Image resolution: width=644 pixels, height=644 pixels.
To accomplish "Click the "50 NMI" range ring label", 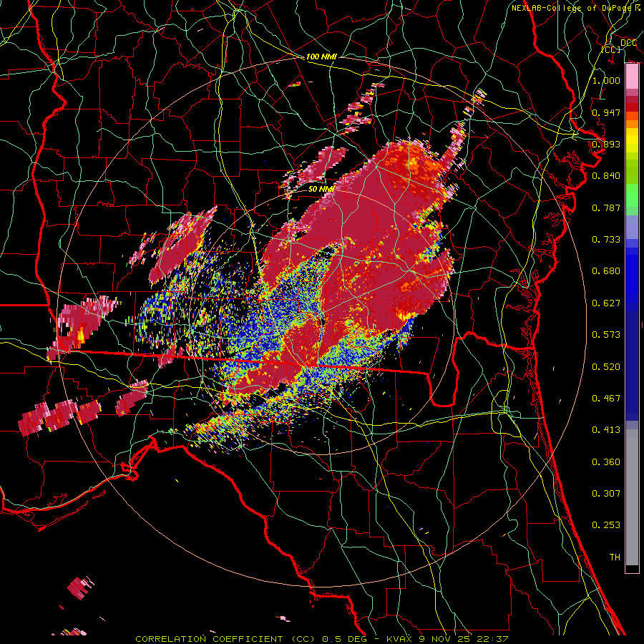I will click(x=321, y=189).
